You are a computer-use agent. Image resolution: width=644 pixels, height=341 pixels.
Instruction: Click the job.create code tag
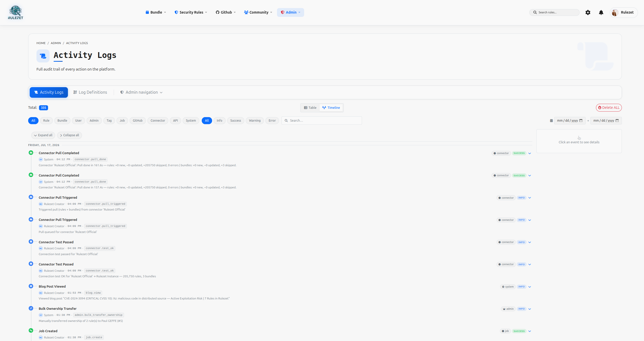coord(94,337)
